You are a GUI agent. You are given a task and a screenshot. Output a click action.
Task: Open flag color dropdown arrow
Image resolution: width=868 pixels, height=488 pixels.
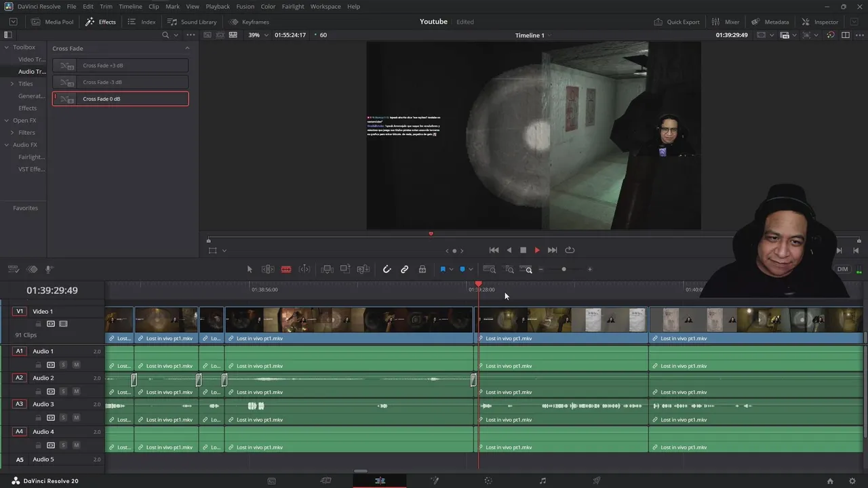click(x=451, y=269)
